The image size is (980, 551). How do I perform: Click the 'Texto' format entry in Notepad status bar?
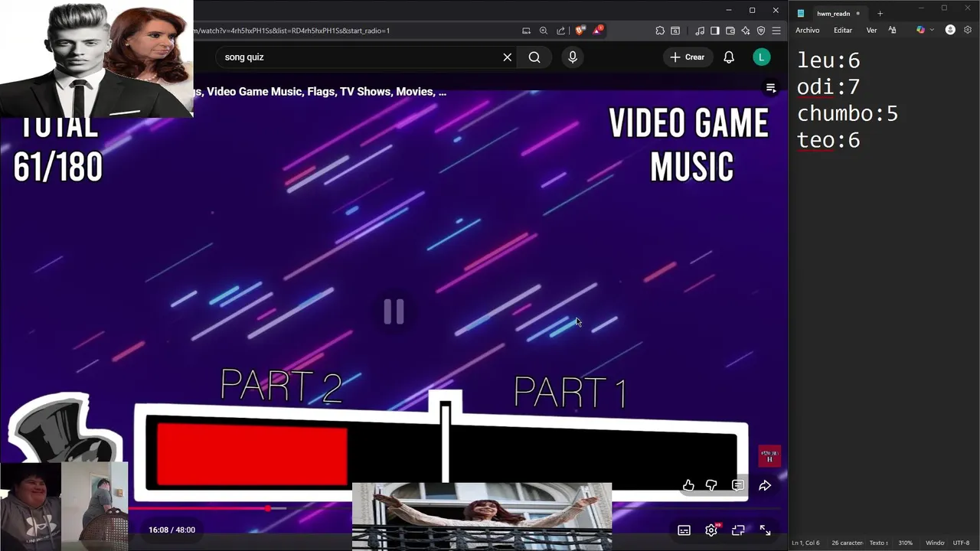point(878,543)
